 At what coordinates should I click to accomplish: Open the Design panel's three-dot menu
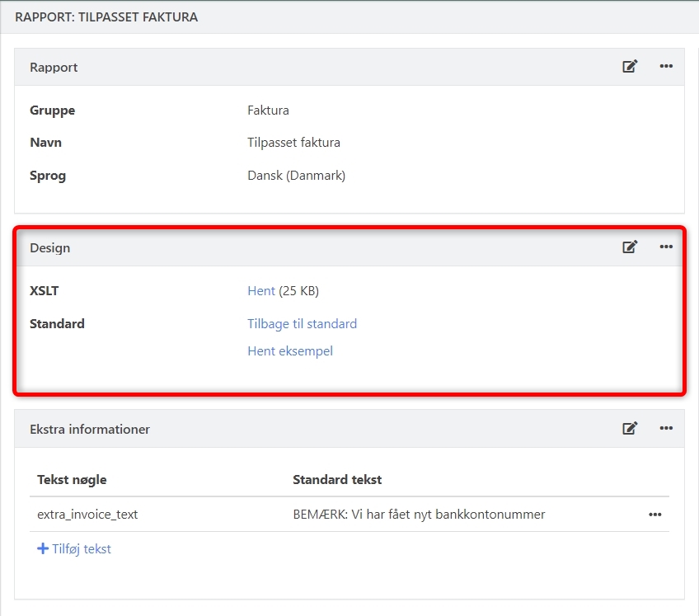666,247
